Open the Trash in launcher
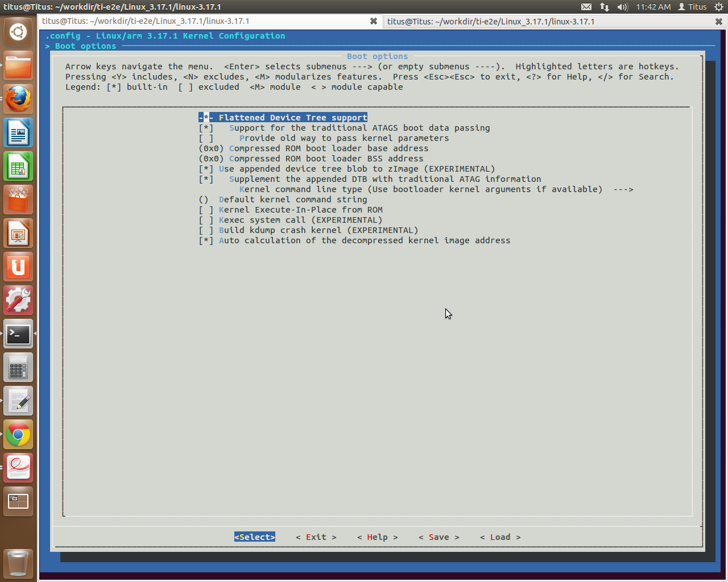Screen dimensions: 728x582 click(18, 563)
